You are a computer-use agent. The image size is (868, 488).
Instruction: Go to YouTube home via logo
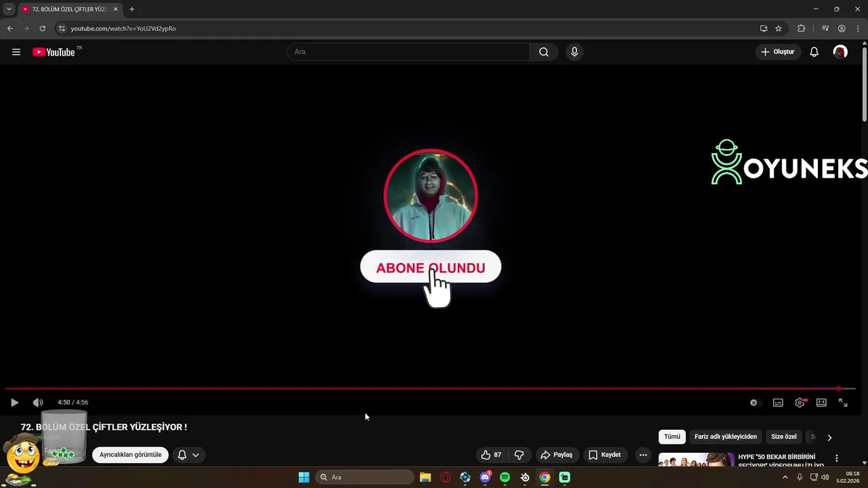(x=54, y=52)
